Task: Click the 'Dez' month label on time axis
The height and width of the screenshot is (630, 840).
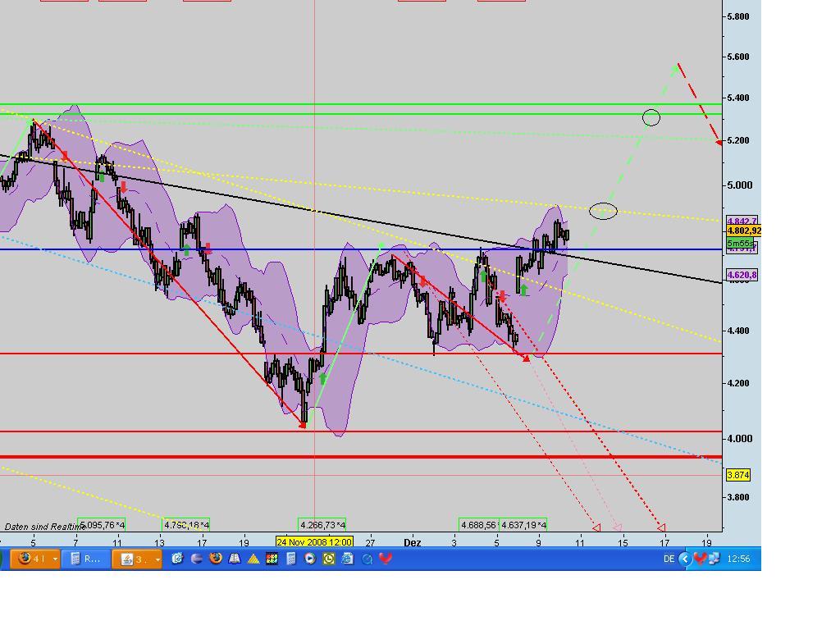Action: click(x=412, y=543)
